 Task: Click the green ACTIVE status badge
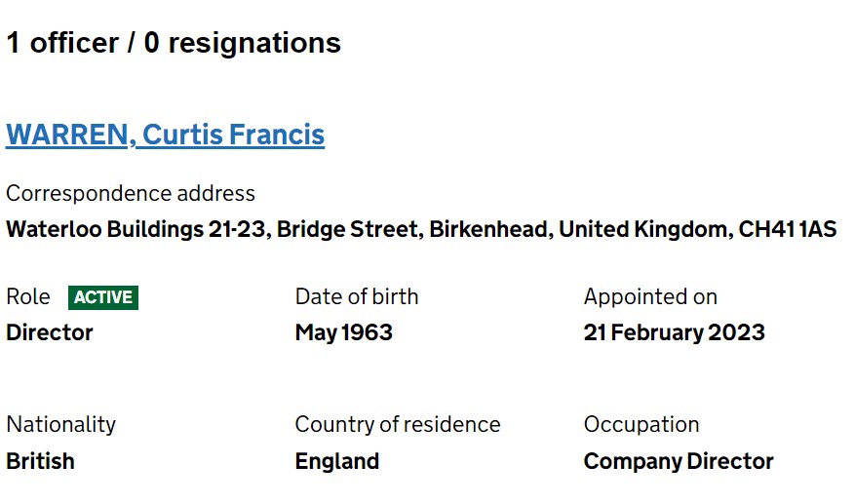click(x=103, y=297)
